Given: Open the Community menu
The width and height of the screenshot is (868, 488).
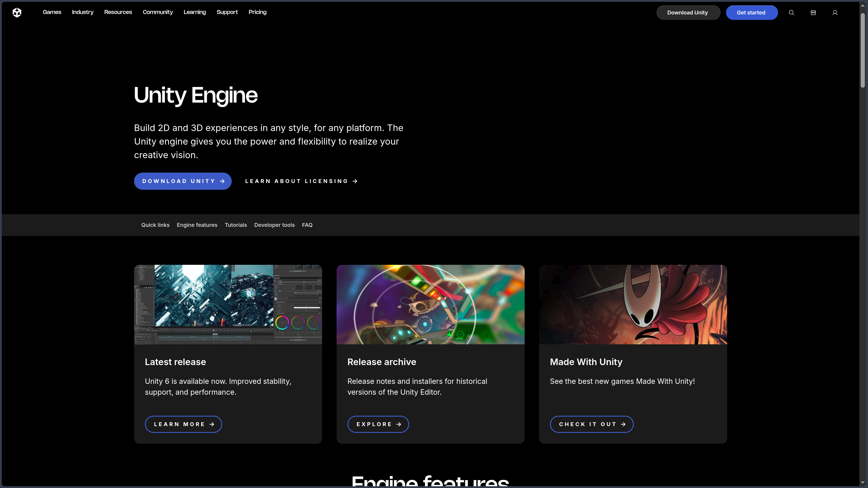Looking at the screenshot, I should (158, 12).
